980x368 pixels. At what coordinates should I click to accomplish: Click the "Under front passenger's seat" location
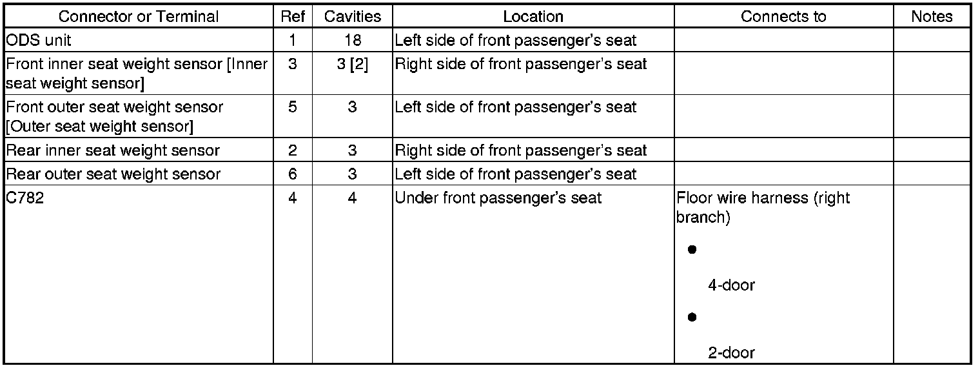[498, 198]
